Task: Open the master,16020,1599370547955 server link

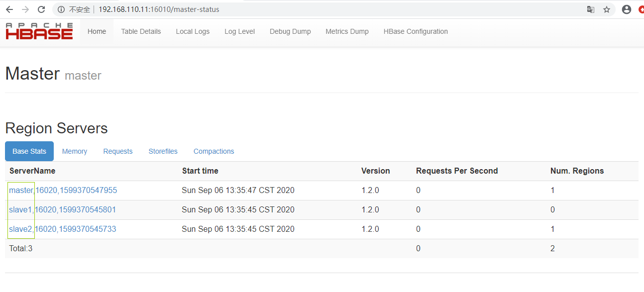Action: [x=63, y=190]
